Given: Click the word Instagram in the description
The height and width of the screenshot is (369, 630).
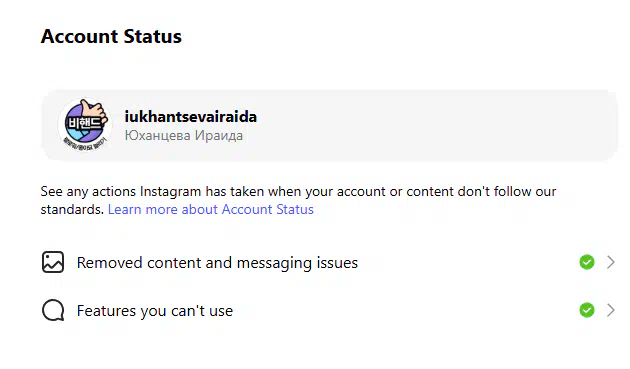Looking at the screenshot, I should pos(170,191).
